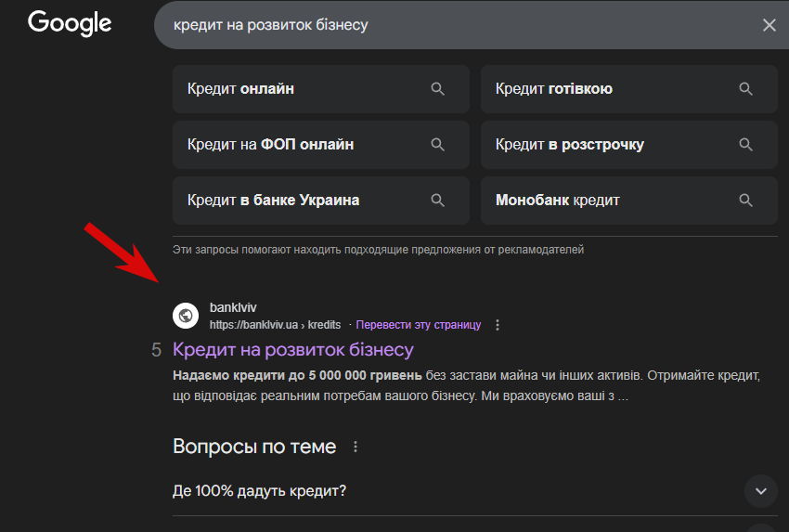
Task: Open the https://banklviv.ua › kredits URL
Action: [x=276, y=325]
